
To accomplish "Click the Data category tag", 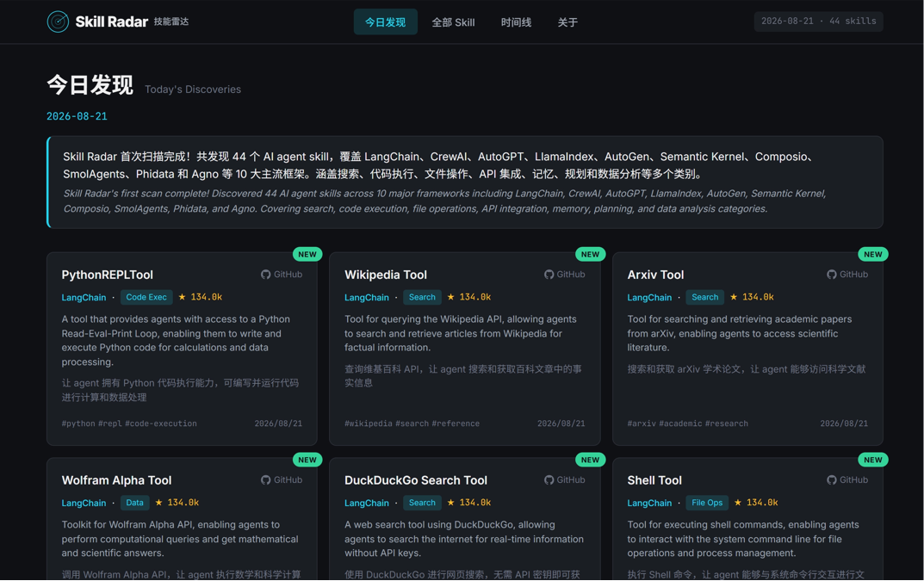I will (135, 503).
